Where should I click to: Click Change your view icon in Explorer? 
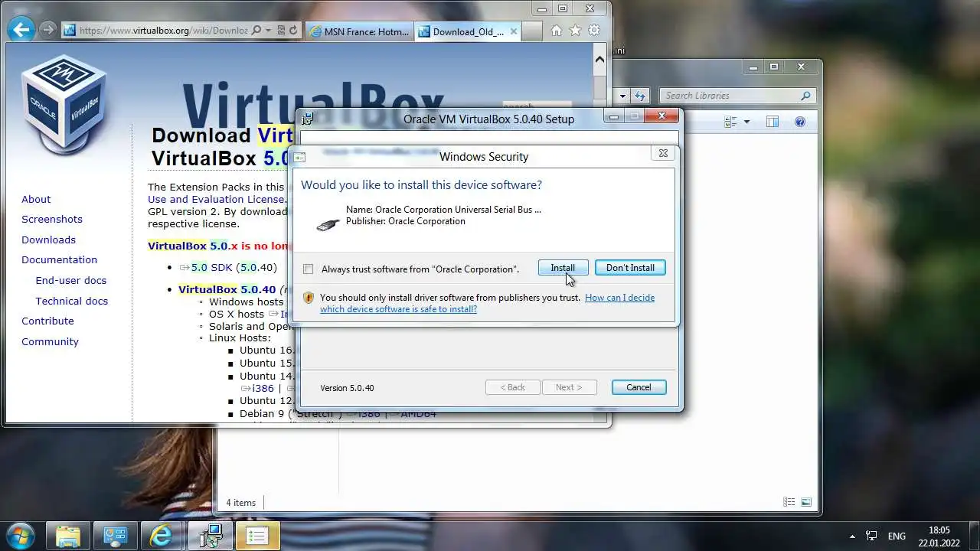(730, 122)
